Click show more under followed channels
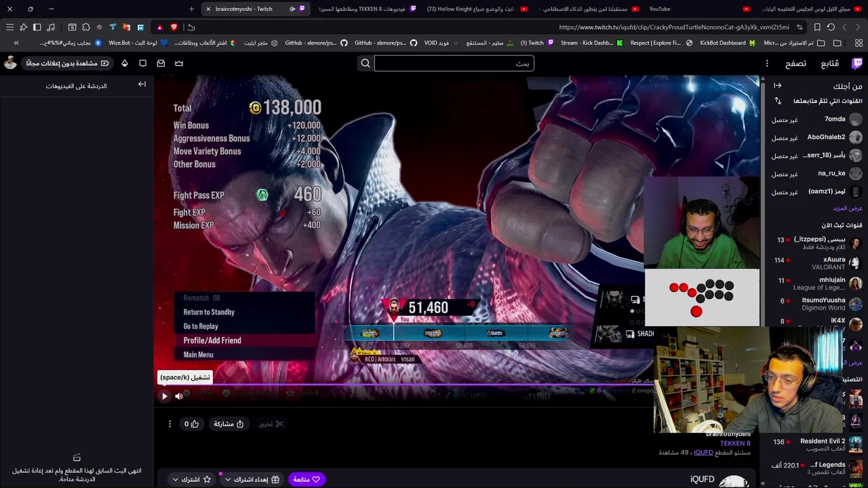Screen dimensions: 868x488 click(x=847, y=208)
